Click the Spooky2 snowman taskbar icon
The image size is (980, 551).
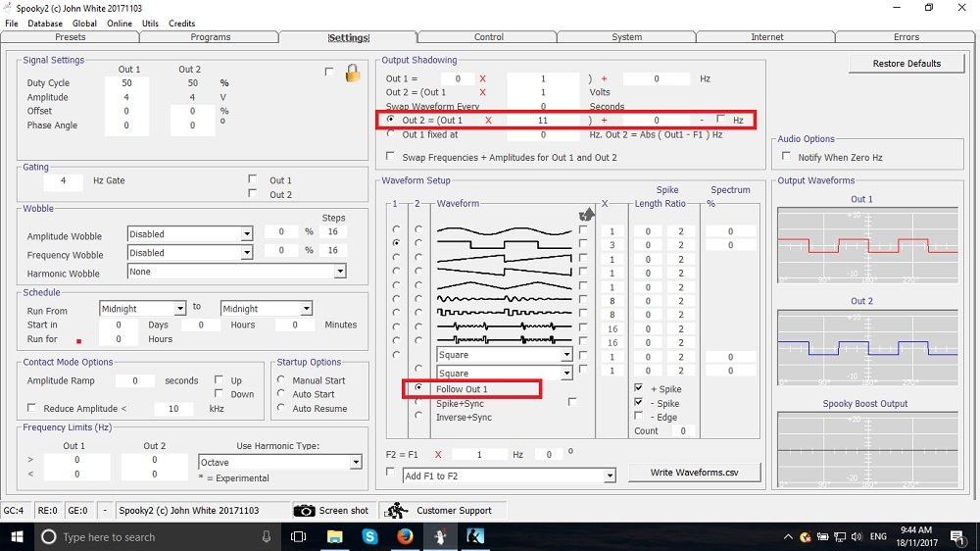(x=441, y=536)
